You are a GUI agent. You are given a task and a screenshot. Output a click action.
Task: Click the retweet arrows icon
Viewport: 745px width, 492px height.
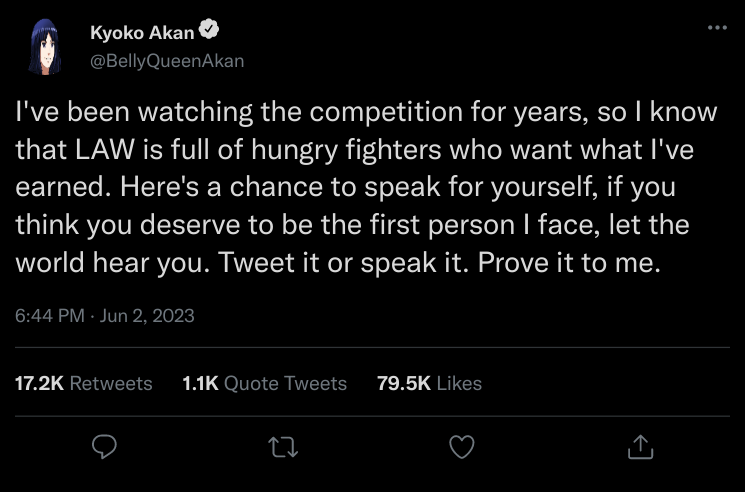pos(284,447)
